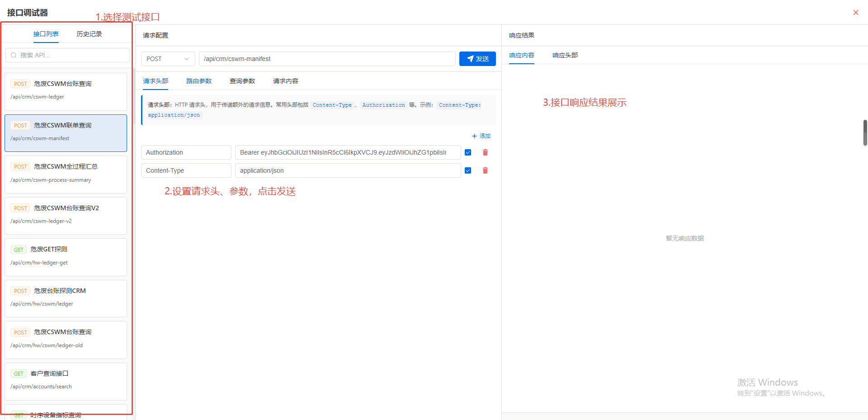Open the 请求内容 tab

pyautogui.click(x=286, y=81)
